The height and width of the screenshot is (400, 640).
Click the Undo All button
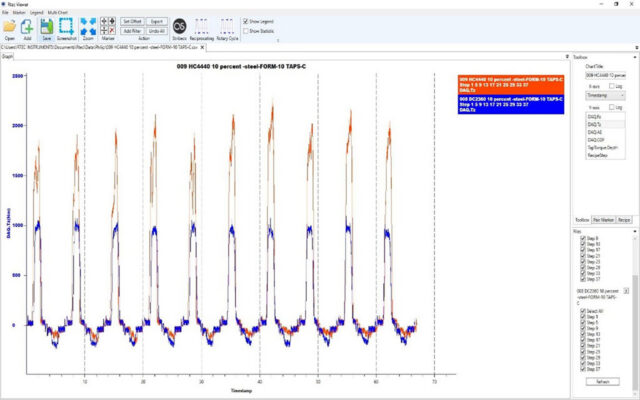[x=157, y=31]
